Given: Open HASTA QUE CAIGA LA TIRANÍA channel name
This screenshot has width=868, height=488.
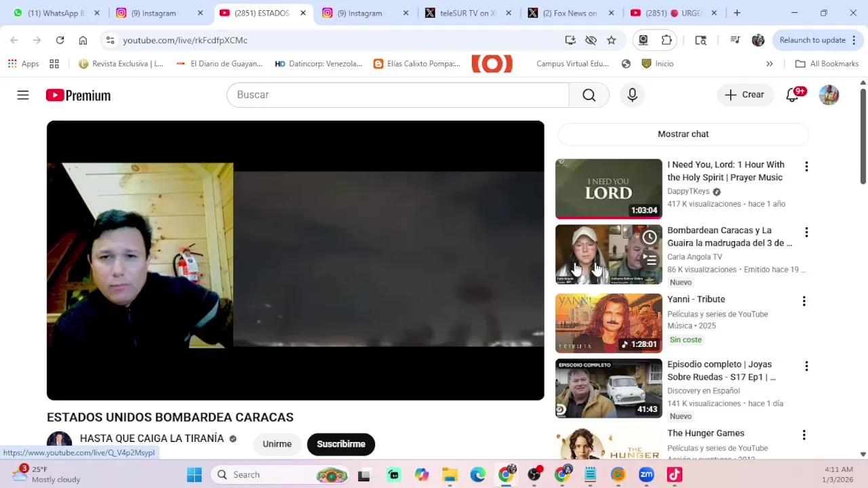Looking at the screenshot, I should [152, 439].
